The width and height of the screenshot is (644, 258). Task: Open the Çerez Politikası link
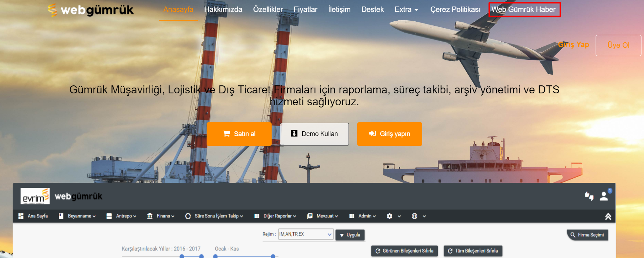[455, 9]
